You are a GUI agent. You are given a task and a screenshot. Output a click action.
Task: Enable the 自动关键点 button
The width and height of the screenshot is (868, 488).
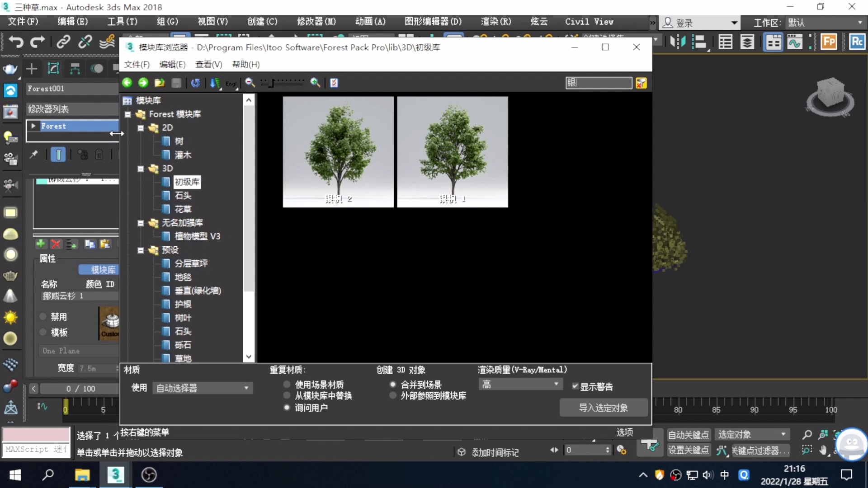coord(688,434)
